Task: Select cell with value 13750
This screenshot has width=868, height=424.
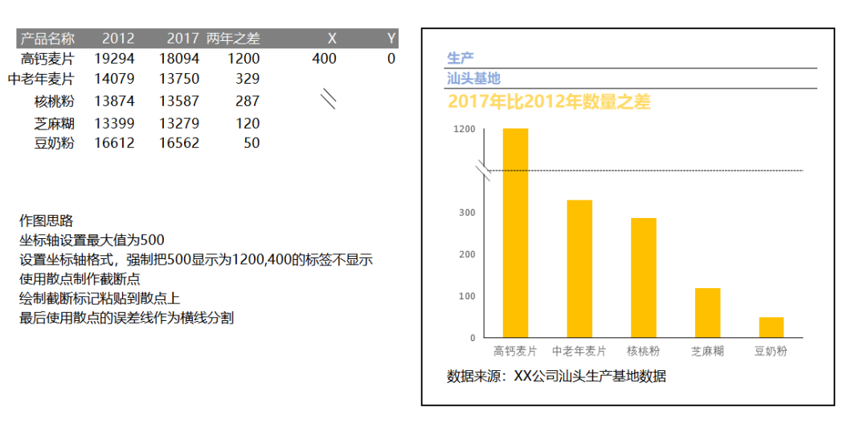Action: pos(179,80)
